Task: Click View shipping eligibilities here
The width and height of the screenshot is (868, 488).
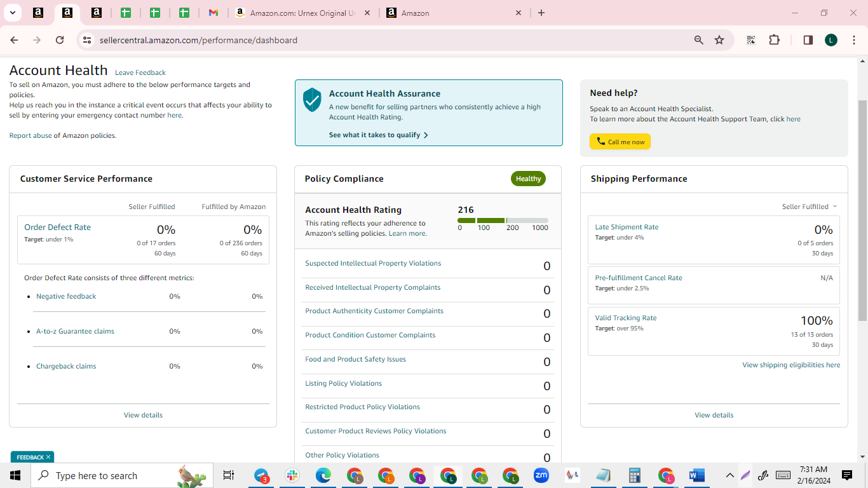Action: click(791, 365)
